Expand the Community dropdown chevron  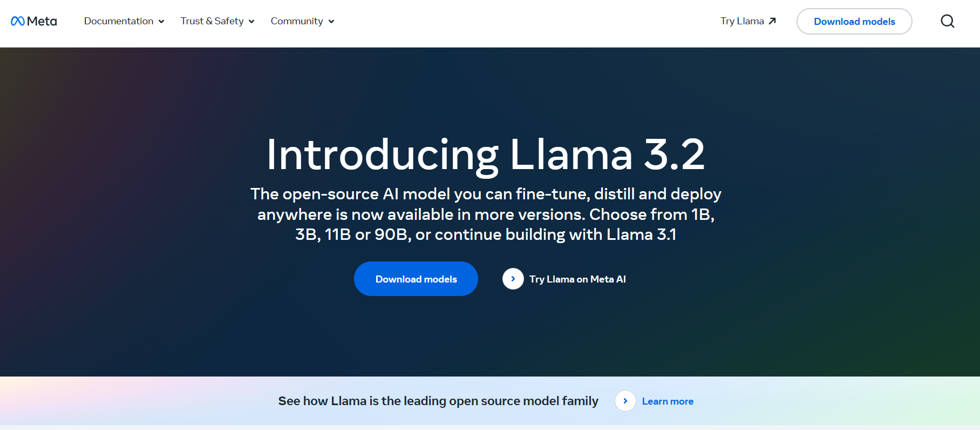coord(331,22)
